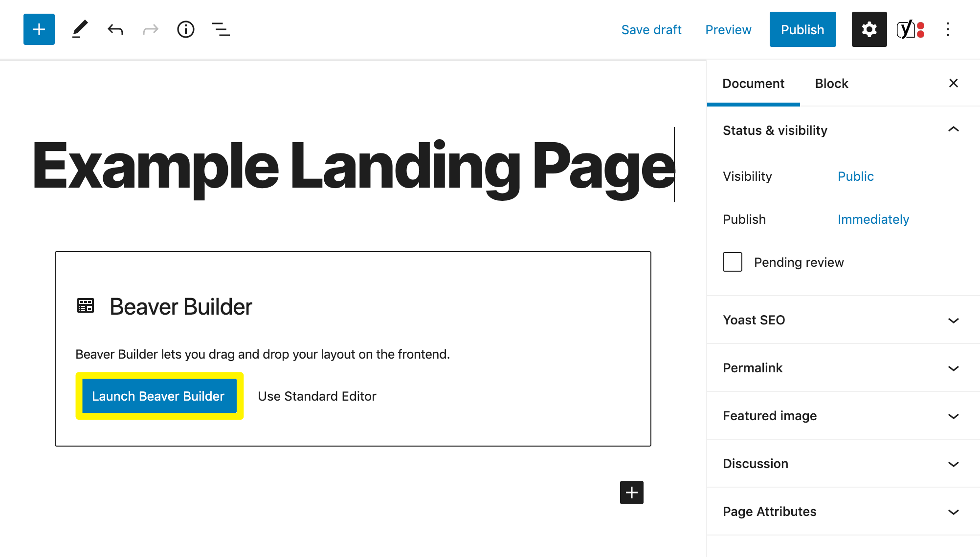Change Publish timing from Immediately
This screenshot has height=557, width=980.
873,219
